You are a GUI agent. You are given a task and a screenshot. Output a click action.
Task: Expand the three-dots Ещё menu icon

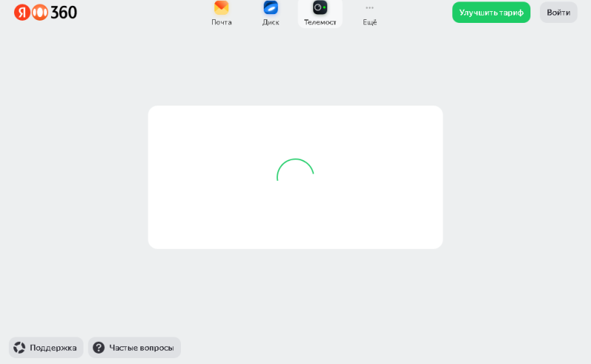tap(369, 7)
